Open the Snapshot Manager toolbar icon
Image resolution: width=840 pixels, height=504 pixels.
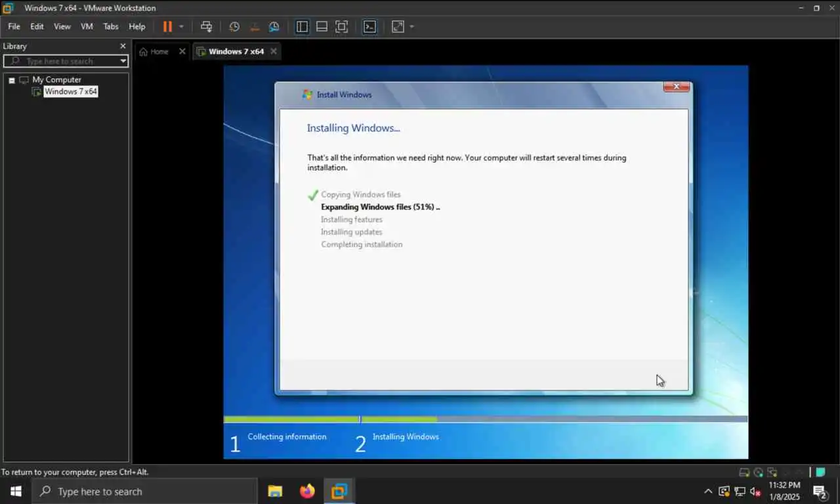(274, 27)
